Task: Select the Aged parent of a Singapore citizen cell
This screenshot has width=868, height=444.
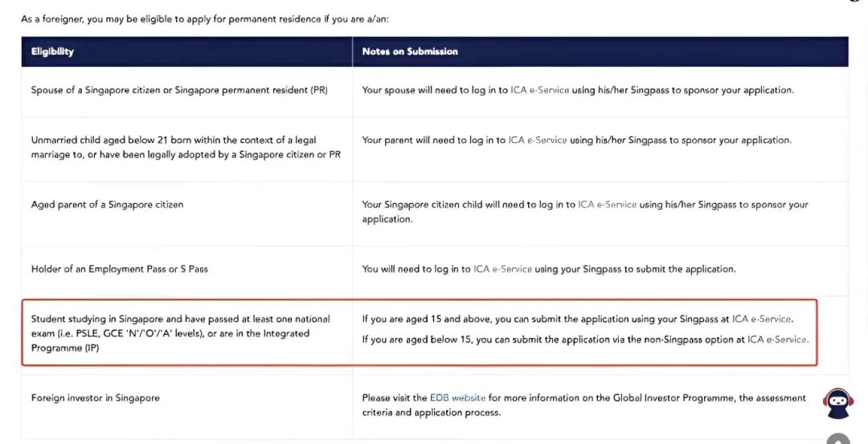Action: tap(107, 205)
